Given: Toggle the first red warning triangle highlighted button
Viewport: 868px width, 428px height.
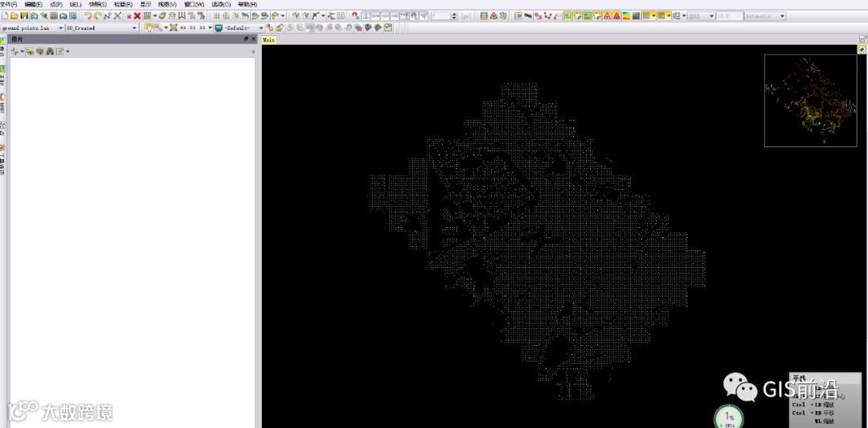Looking at the screenshot, I should click(x=608, y=16).
